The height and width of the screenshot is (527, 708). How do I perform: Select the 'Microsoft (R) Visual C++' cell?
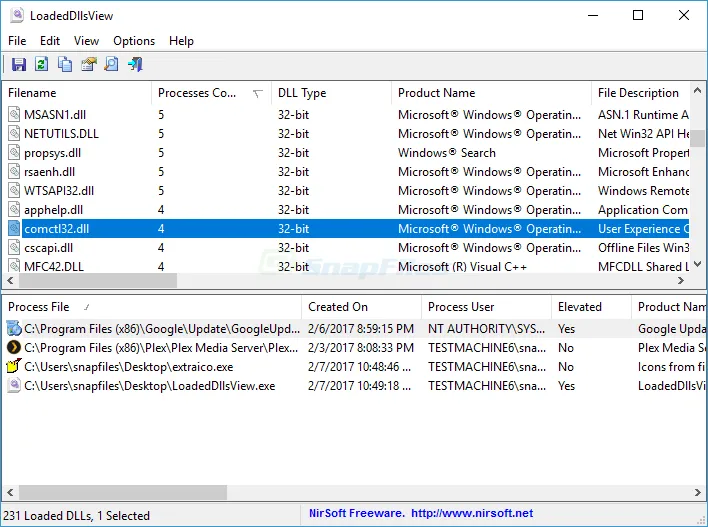click(462, 266)
